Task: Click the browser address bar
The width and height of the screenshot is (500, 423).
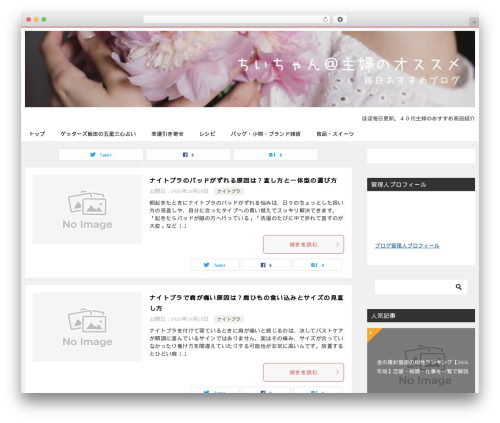Action: tap(236, 20)
